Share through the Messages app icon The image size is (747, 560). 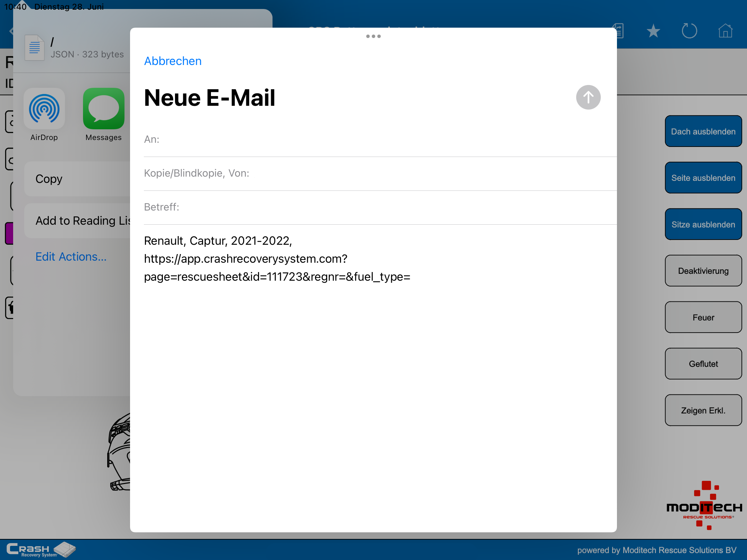(103, 109)
